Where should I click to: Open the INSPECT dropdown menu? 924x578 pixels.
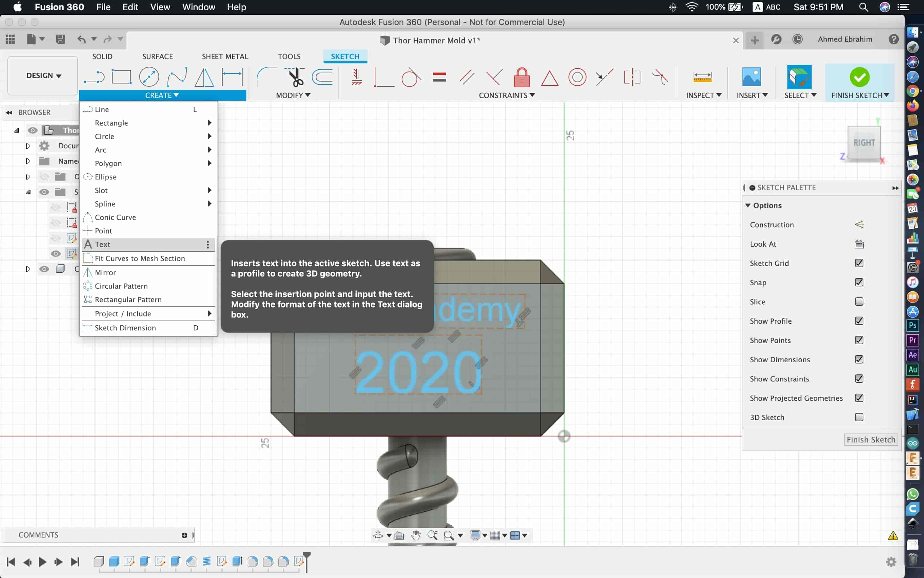coord(703,95)
